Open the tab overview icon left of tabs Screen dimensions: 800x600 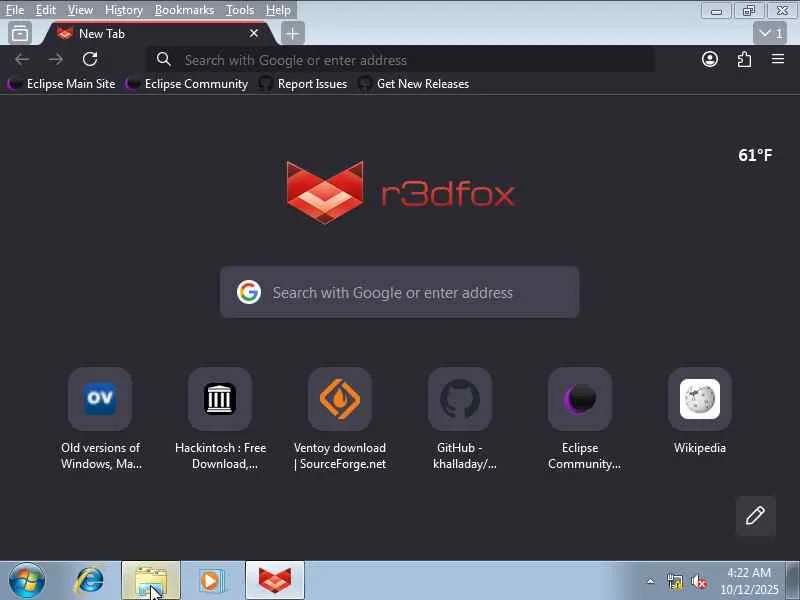(20, 34)
